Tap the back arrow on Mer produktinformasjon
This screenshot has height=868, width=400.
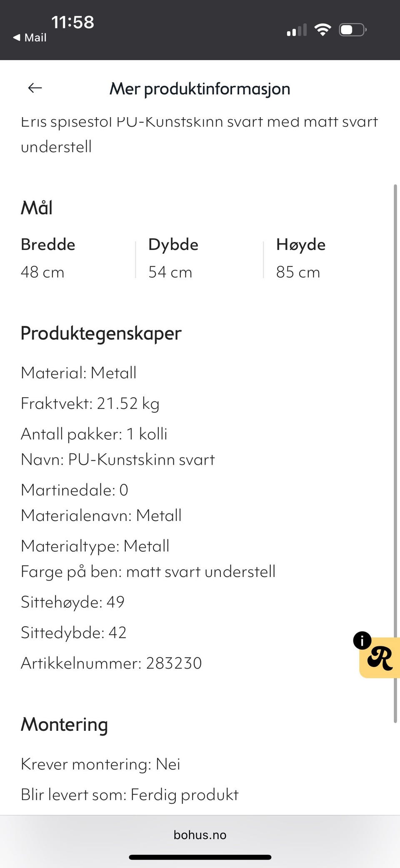35,88
